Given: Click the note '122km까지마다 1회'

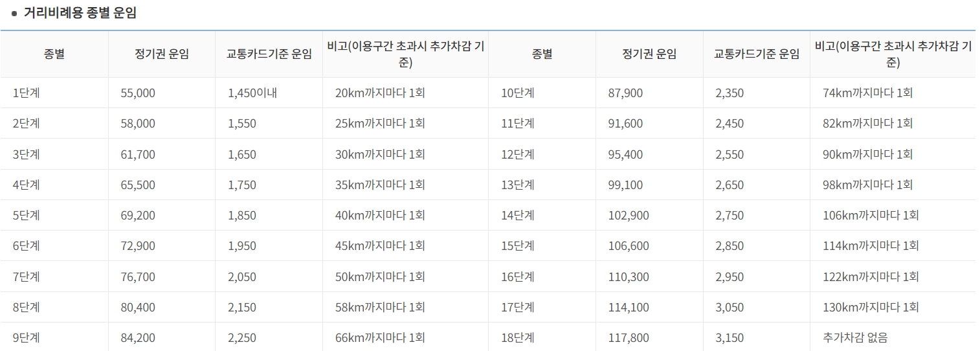Looking at the screenshot, I should 871,277.
